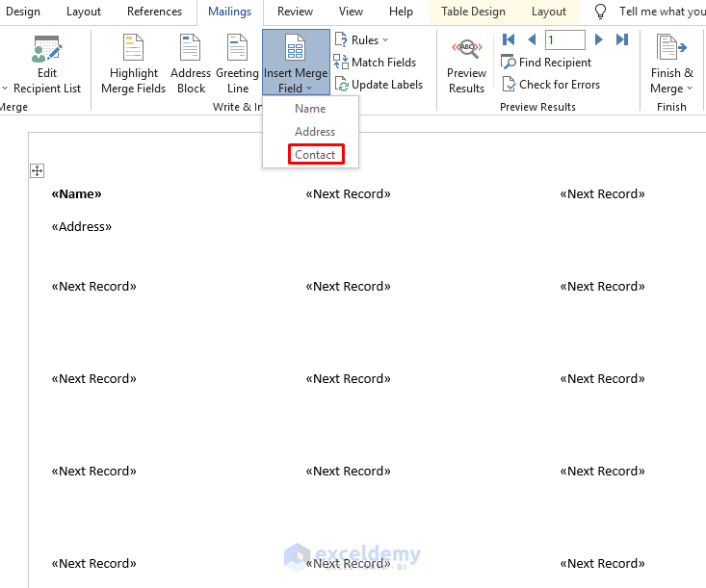
Task: Open the table Layout tab beside Table Design
Action: [548, 12]
